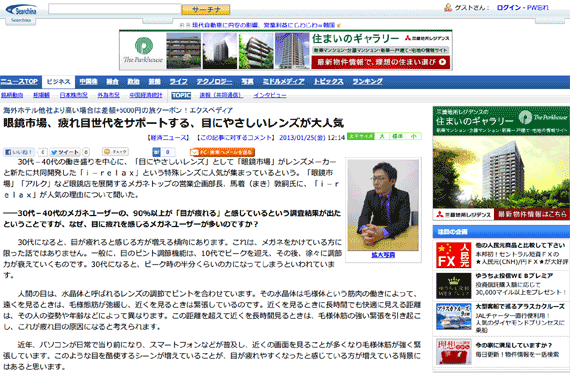Screen dimensions: 570x379
Task: Open the ライフ tab
Action: [178, 82]
